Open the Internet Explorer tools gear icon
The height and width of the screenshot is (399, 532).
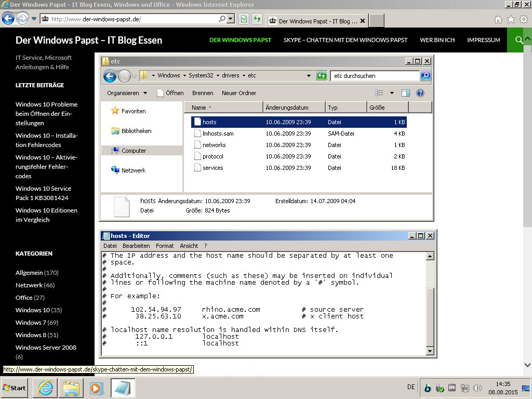(x=523, y=20)
